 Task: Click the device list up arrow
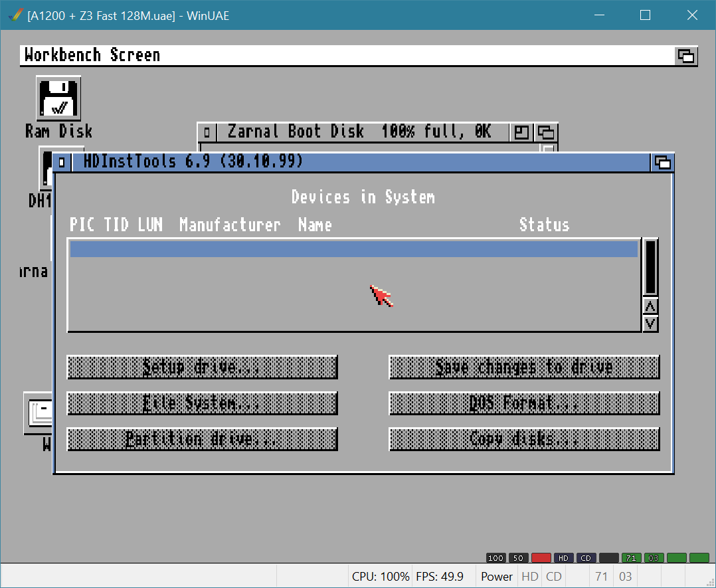(650, 306)
